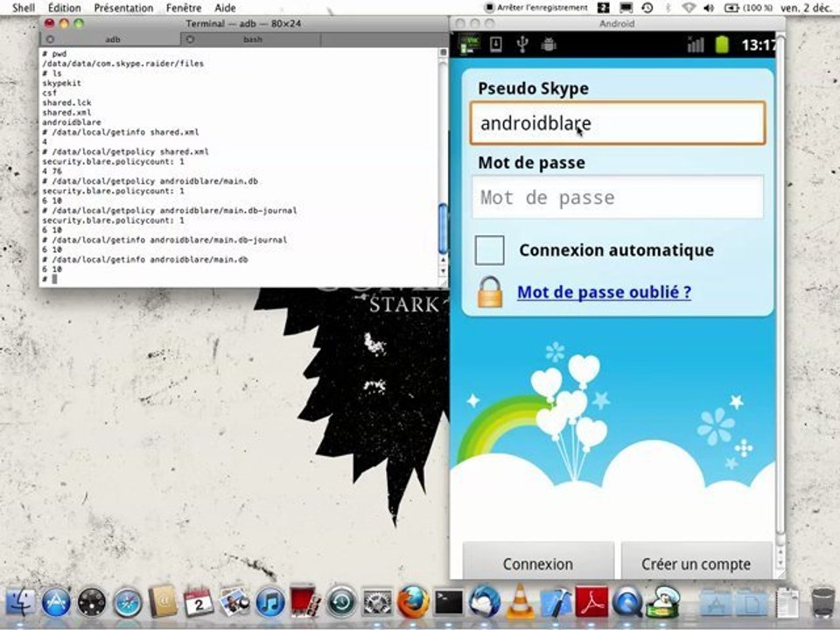840x630 pixels.
Task: Launch Firefox from the Dock
Action: [413, 602]
